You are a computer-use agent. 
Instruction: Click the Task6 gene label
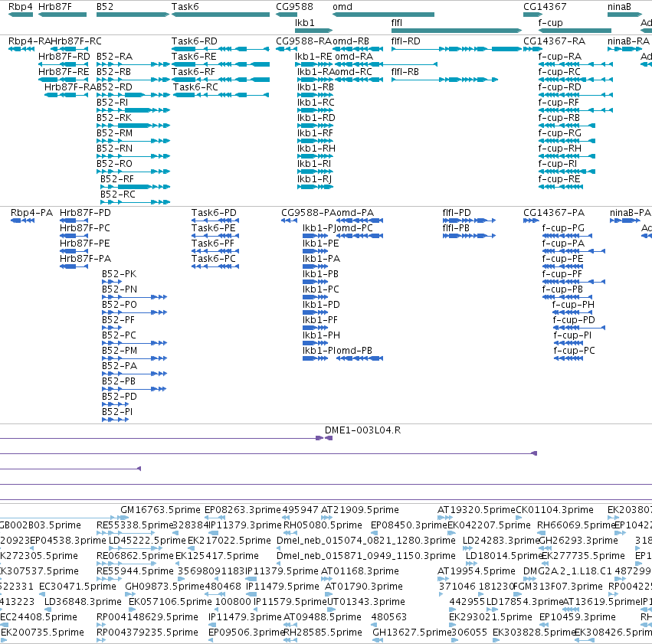pyautogui.click(x=185, y=7)
